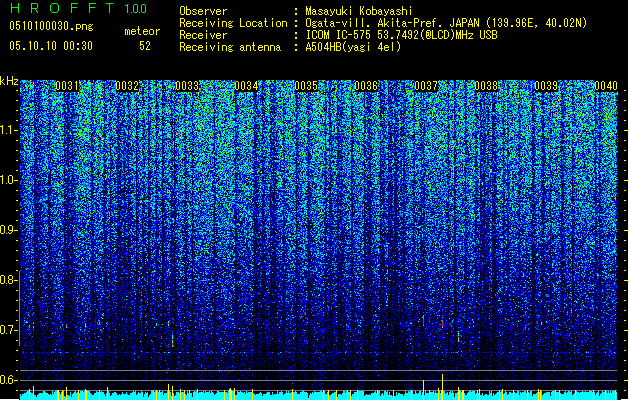Click time marker 0033 on spectrogram
The width and height of the screenshot is (629, 400).
187,86
